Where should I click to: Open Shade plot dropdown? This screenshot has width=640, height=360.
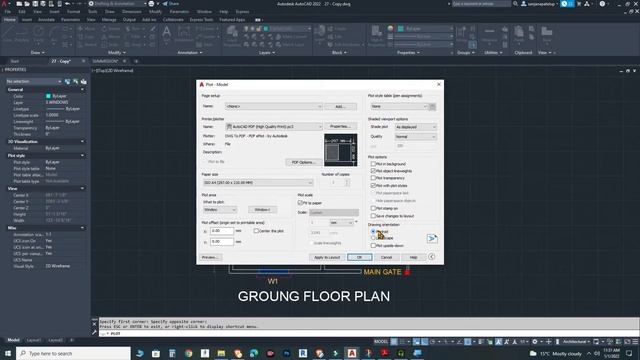pyautogui.click(x=416, y=127)
